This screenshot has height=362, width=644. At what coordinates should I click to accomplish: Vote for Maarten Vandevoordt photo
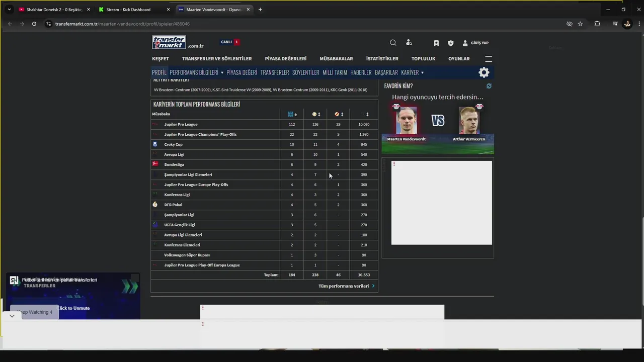406,120
